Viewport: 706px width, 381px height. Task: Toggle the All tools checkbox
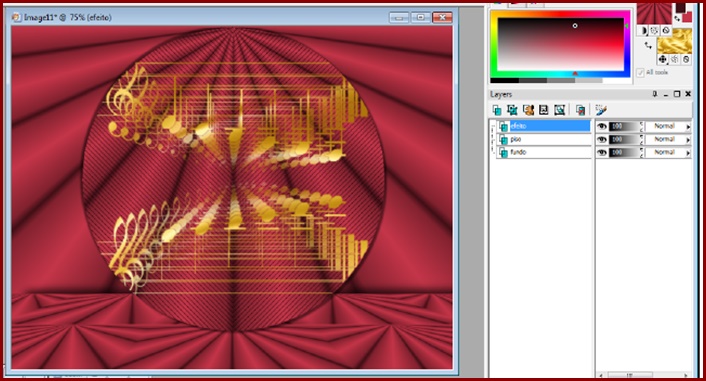point(640,73)
